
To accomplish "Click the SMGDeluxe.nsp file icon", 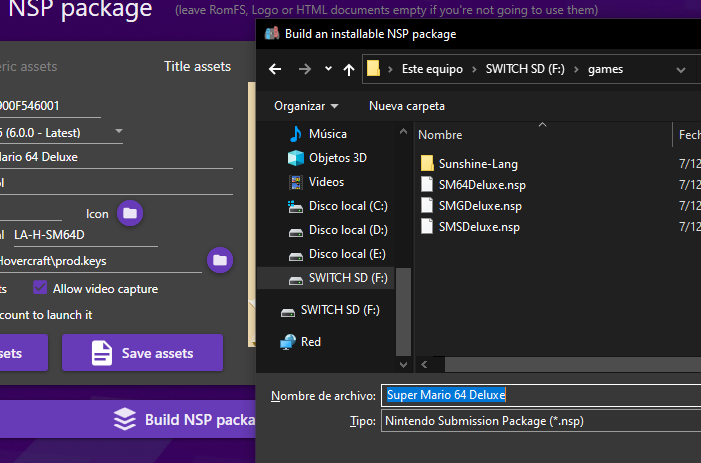I will coord(427,205).
